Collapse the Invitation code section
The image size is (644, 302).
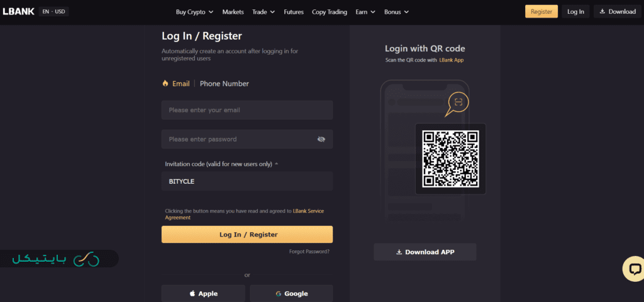[277, 164]
